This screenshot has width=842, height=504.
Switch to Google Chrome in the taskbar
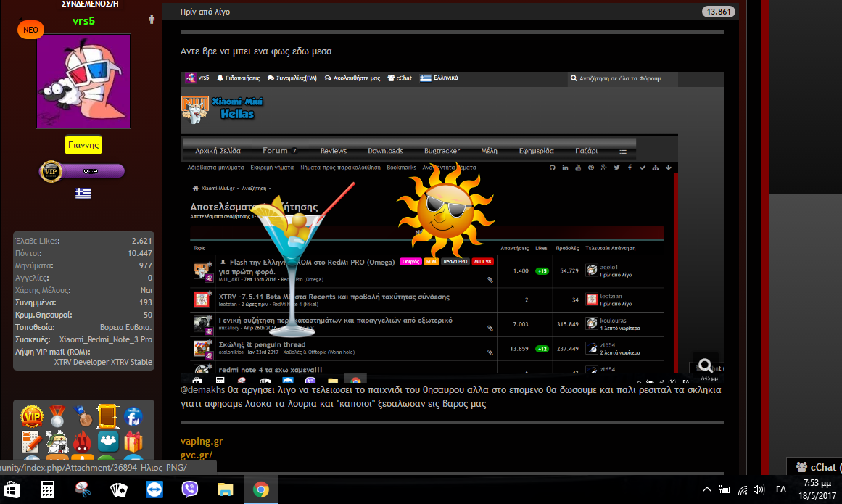click(x=261, y=489)
